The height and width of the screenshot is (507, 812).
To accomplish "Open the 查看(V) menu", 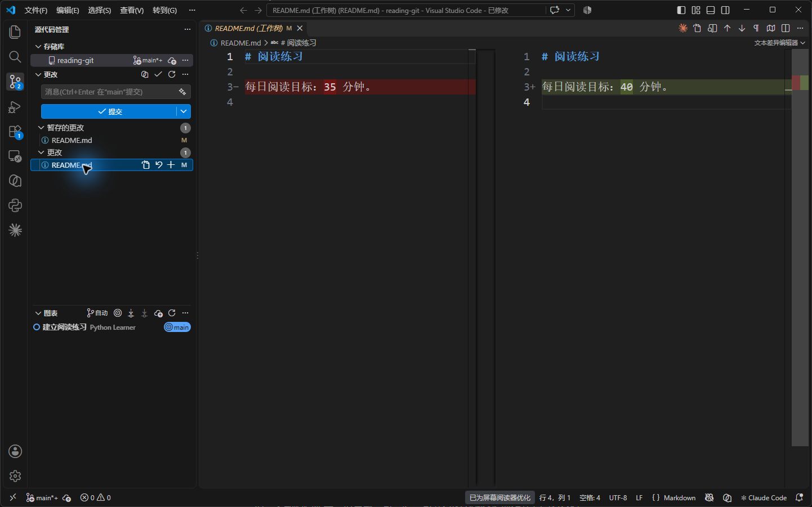I will tap(132, 10).
